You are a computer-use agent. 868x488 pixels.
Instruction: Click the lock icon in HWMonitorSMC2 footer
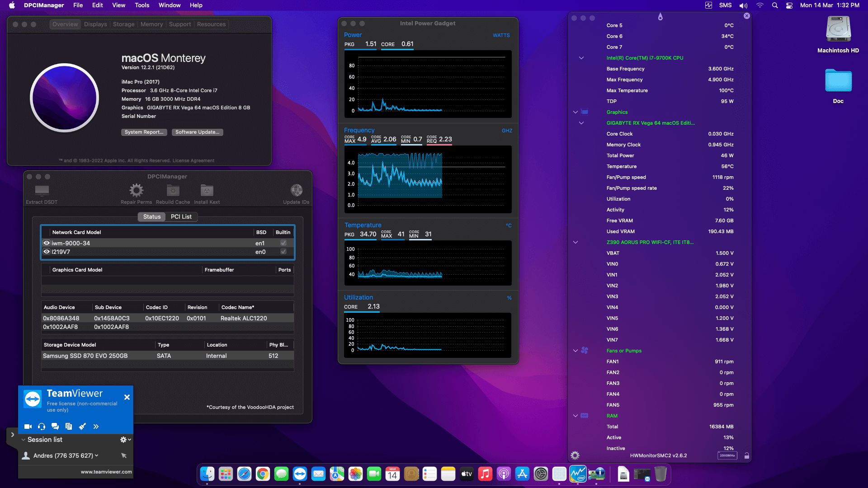click(x=747, y=455)
